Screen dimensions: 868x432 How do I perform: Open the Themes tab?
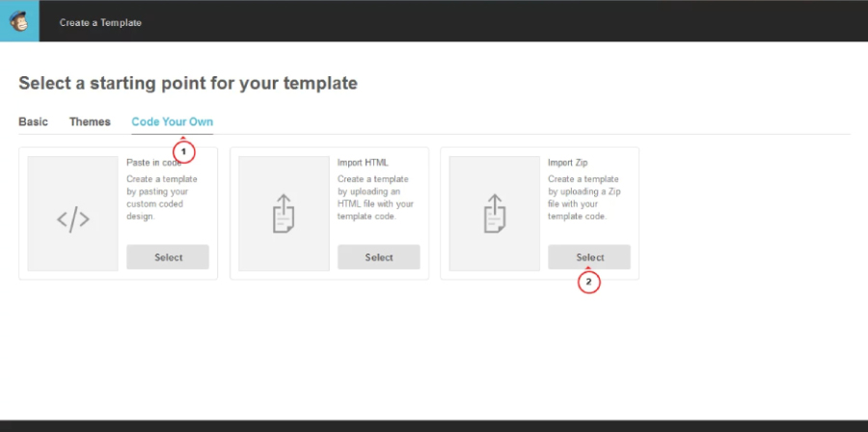click(x=90, y=121)
